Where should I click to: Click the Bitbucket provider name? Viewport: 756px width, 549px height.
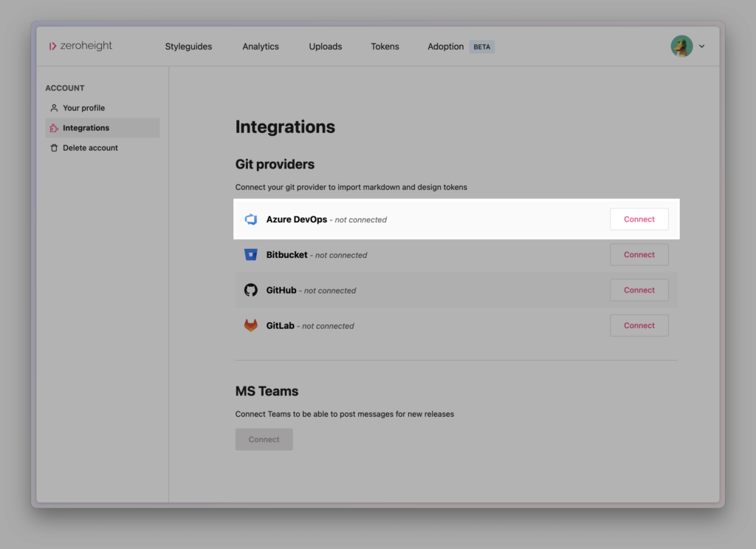[x=287, y=255]
